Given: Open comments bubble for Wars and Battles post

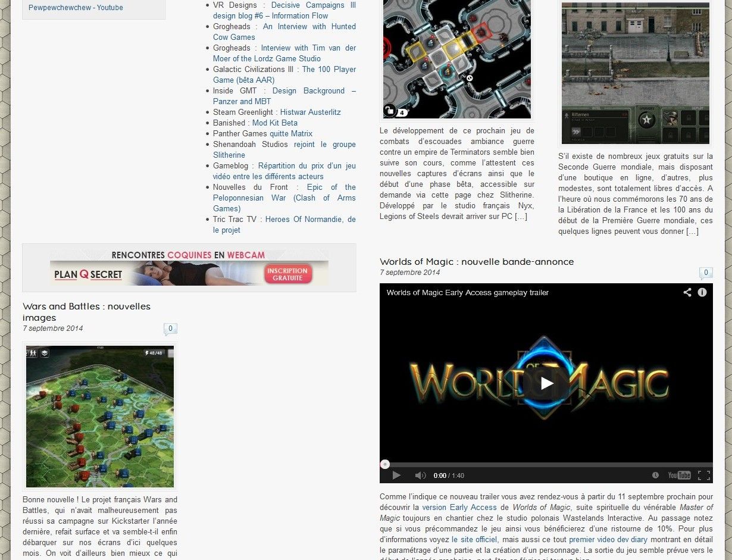Looking at the screenshot, I should [x=170, y=329].
